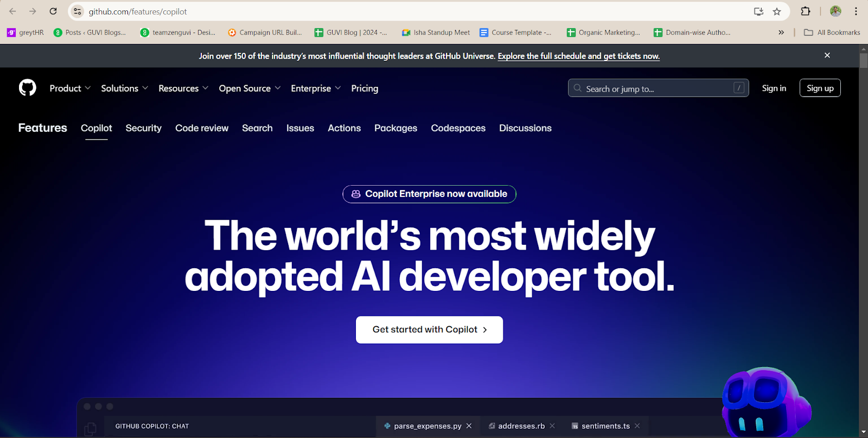Viewport: 868px width, 438px height.
Task: Select the Codespaces features tab
Action: [x=458, y=128]
